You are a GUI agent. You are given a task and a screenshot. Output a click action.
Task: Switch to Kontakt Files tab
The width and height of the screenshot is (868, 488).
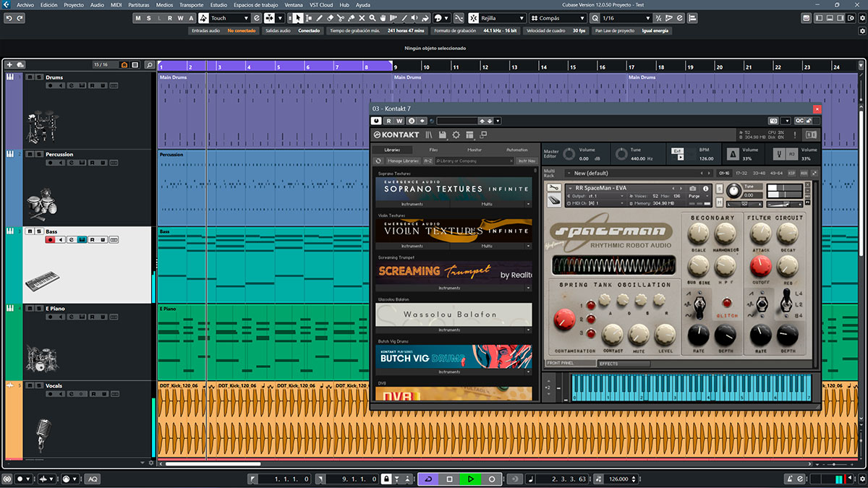point(433,150)
